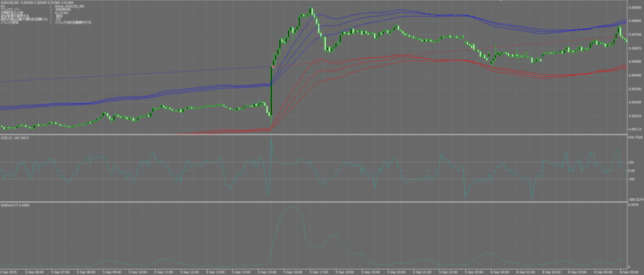Click the 0.90205 price scale label
Viewport: 644px width, 275px height.
[x=634, y=115]
